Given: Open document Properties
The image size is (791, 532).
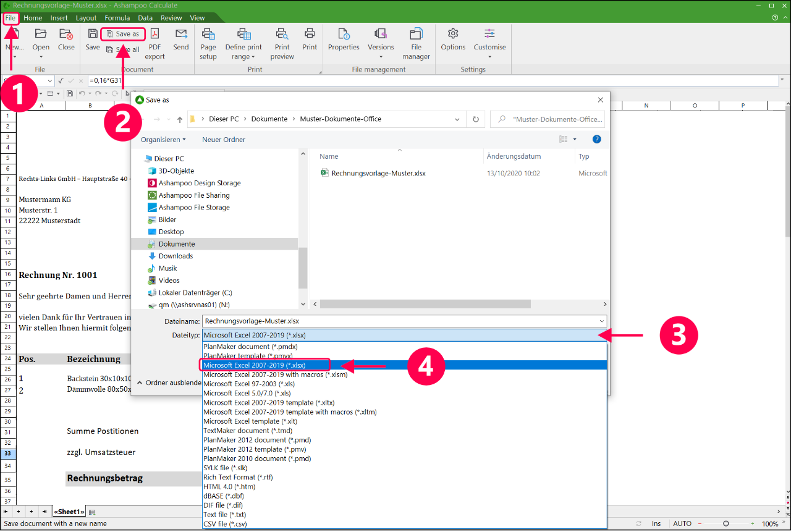Looking at the screenshot, I should (x=344, y=39).
